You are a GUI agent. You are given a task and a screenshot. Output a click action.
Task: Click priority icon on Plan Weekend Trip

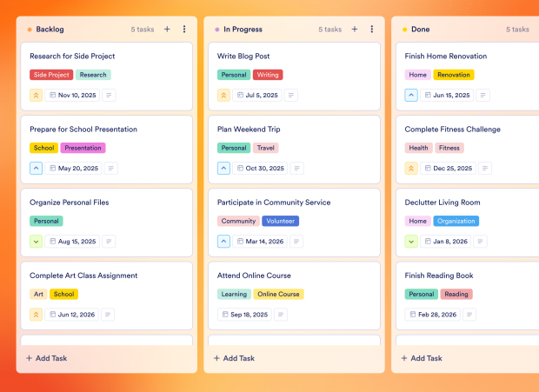coord(223,169)
